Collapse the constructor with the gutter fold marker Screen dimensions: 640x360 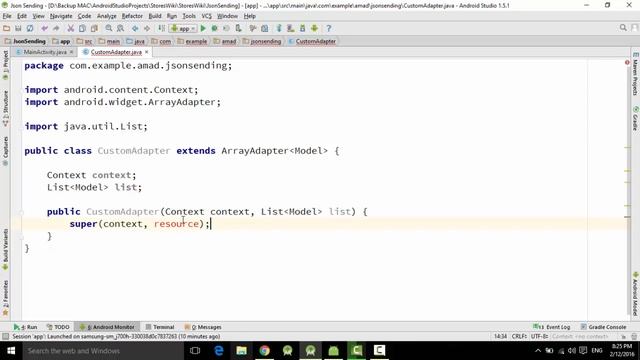22,212
